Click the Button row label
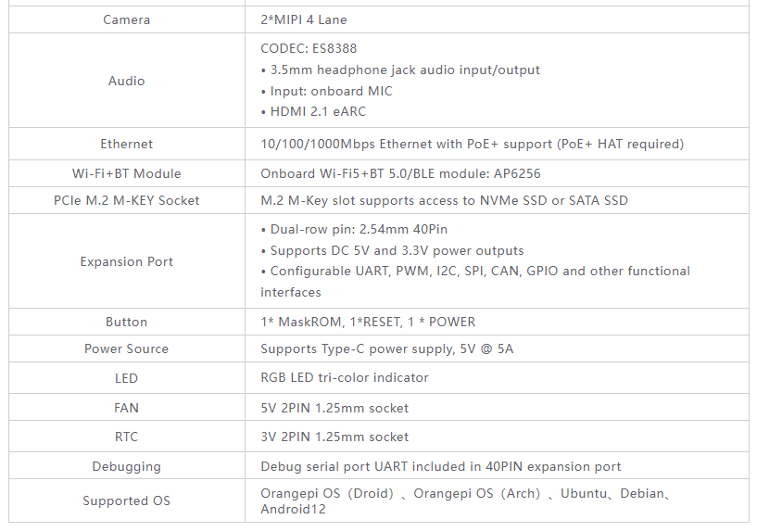 click(x=127, y=322)
